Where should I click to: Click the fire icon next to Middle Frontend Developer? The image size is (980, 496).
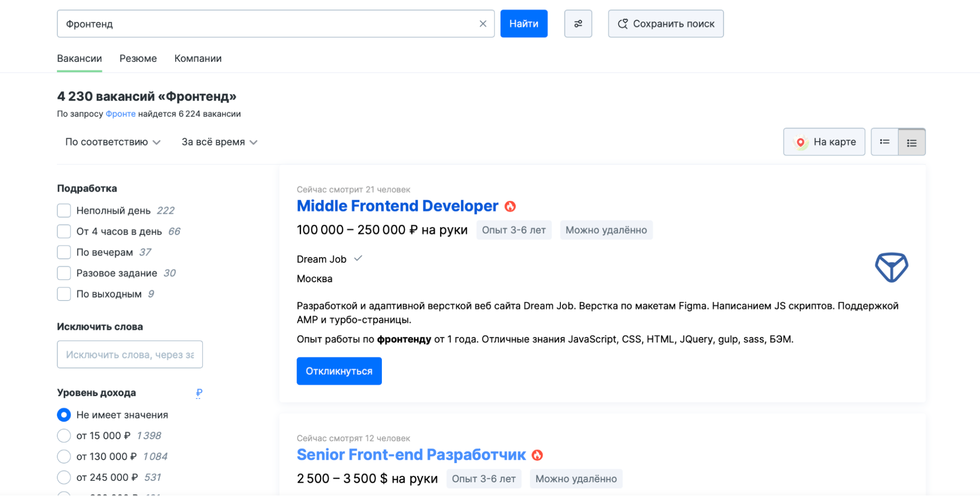click(x=510, y=206)
